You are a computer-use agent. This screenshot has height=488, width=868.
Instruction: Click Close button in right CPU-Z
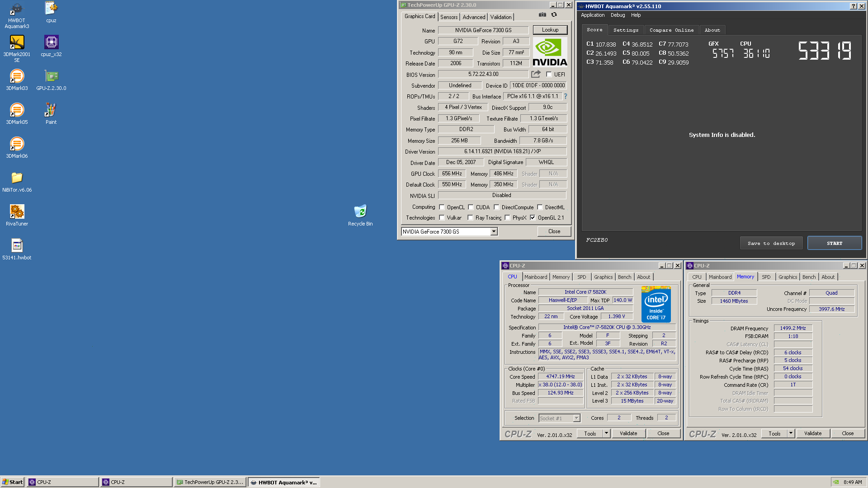click(848, 433)
